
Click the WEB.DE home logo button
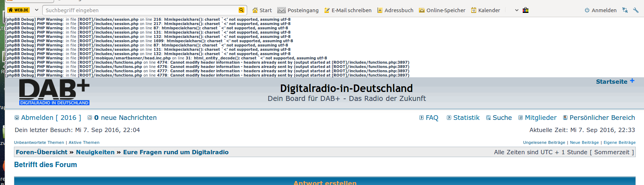pyautogui.click(x=18, y=10)
